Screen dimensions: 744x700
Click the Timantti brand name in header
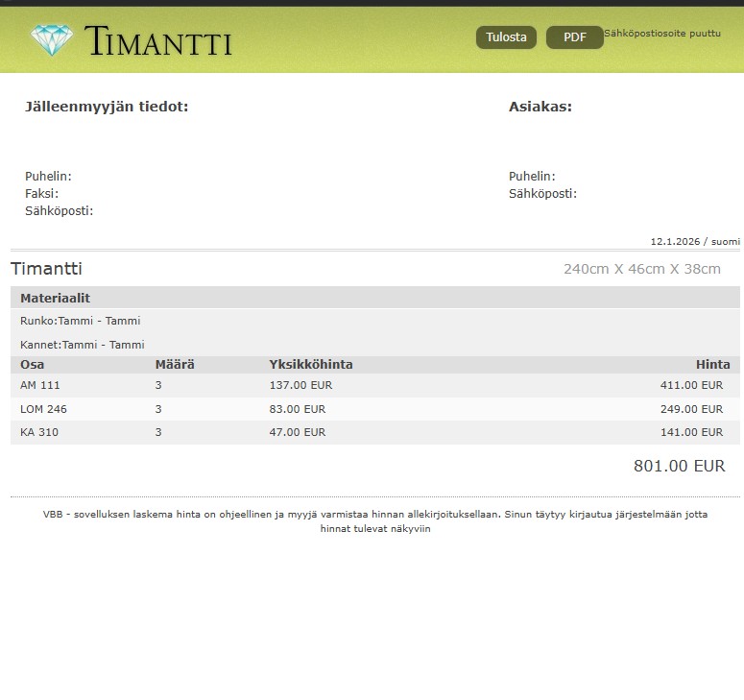tap(158, 41)
